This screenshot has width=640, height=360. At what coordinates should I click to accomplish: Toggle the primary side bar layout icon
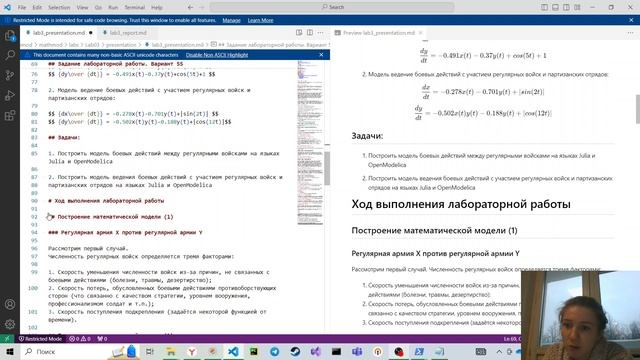click(x=544, y=7)
